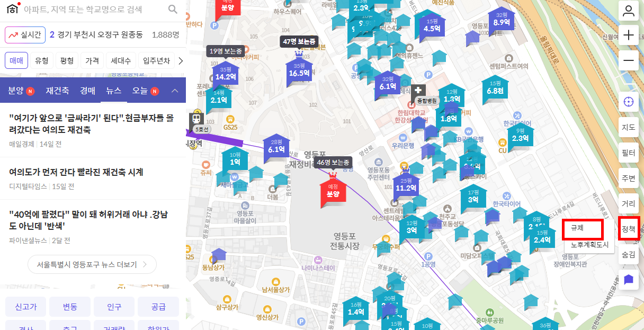
Task: Zoom out the map with minus button
Action: click(x=629, y=60)
